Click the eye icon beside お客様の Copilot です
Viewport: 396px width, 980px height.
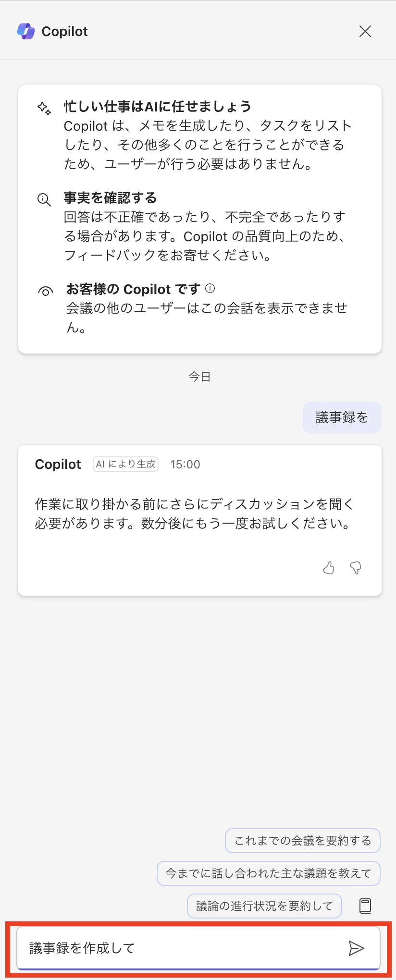point(46,291)
